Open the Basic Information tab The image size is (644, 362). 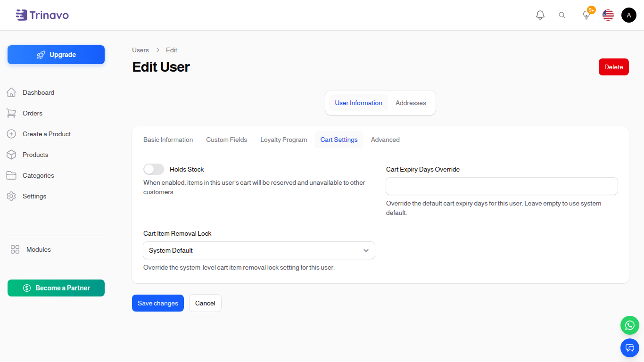pyautogui.click(x=168, y=140)
